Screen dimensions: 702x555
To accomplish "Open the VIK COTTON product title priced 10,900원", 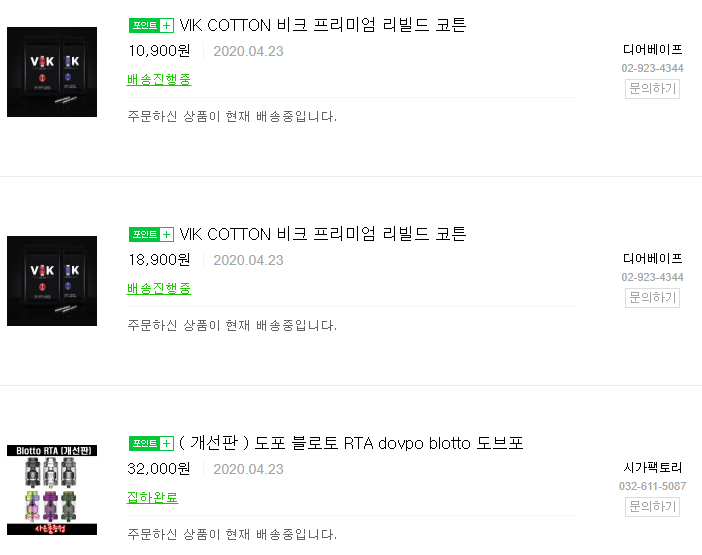I will pos(322,25).
